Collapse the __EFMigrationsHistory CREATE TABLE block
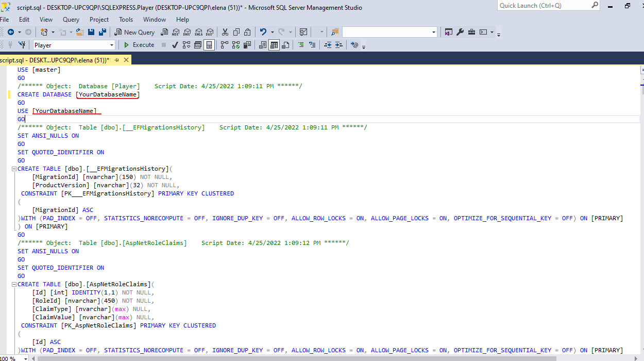644x361 pixels. click(13, 169)
